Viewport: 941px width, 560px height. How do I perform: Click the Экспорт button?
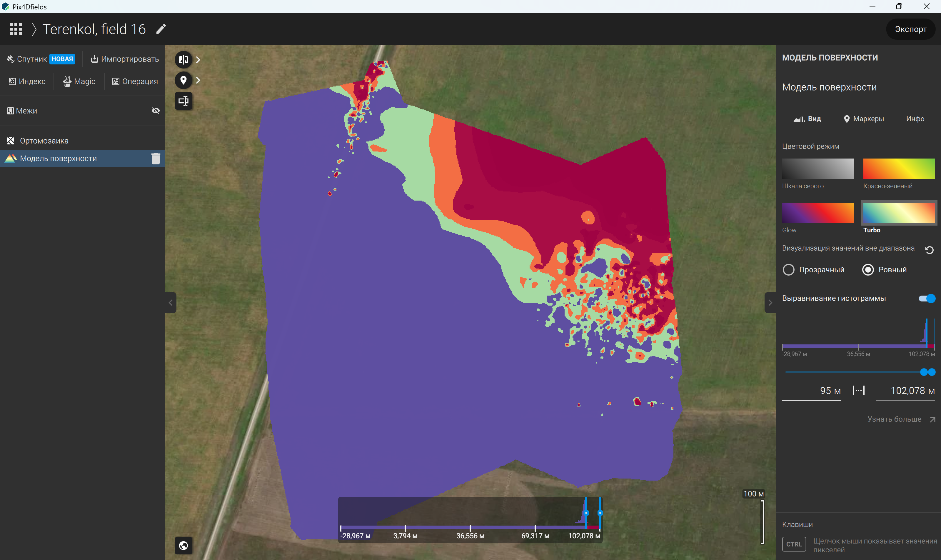(x=910, y=29)
